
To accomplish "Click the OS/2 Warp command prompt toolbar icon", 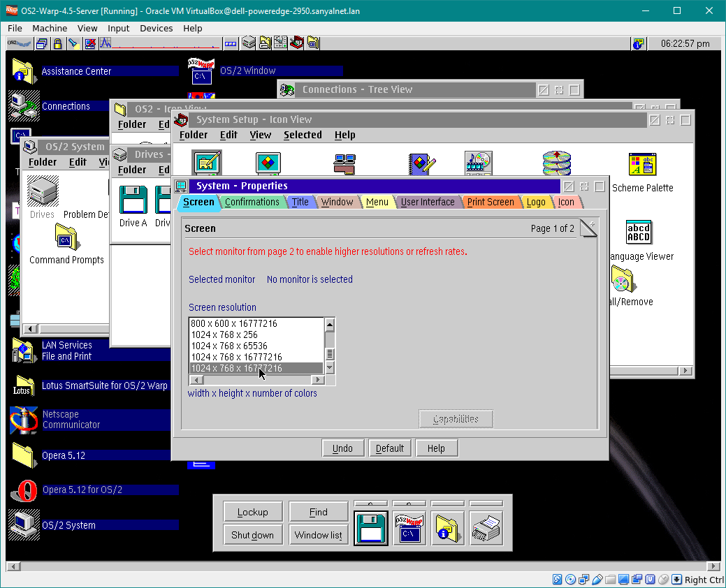I will point(409,528).
